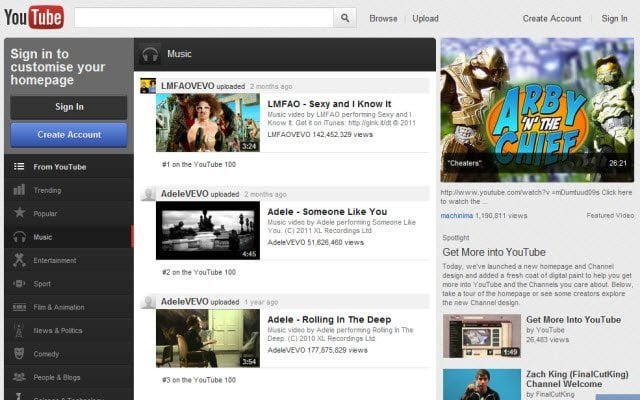
Task: Click the Music headphones sidebar icon
Action: tap(19, 237)
